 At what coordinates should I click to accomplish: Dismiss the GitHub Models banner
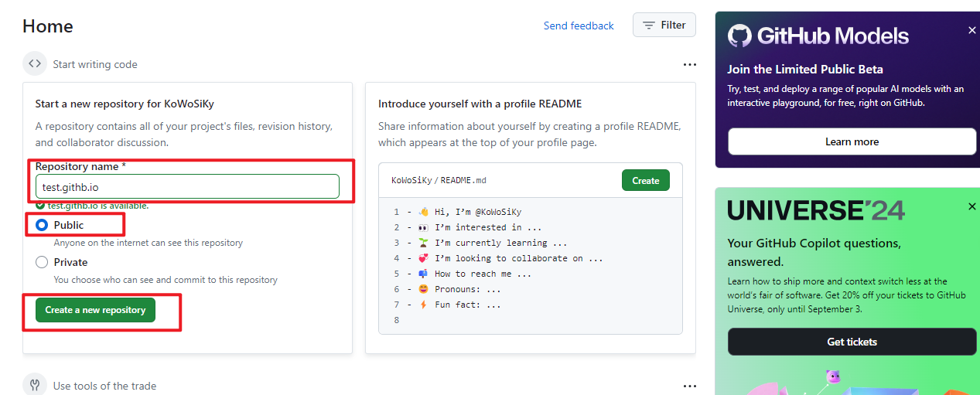coord(971,30)
